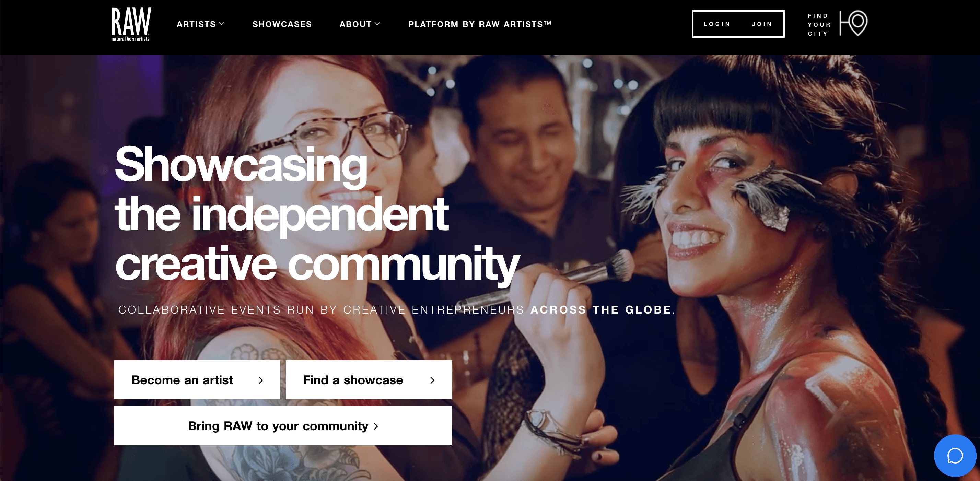Open Platform by RAW Artists link
The width and height of the screenshot is (980, 481).
480,24
